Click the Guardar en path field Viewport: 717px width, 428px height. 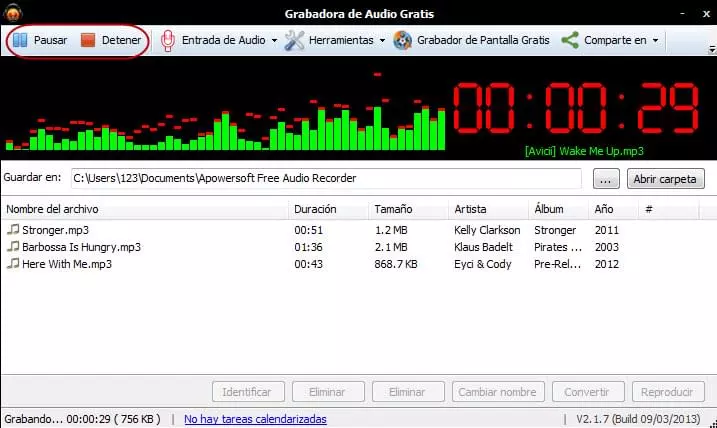(324, 178)
